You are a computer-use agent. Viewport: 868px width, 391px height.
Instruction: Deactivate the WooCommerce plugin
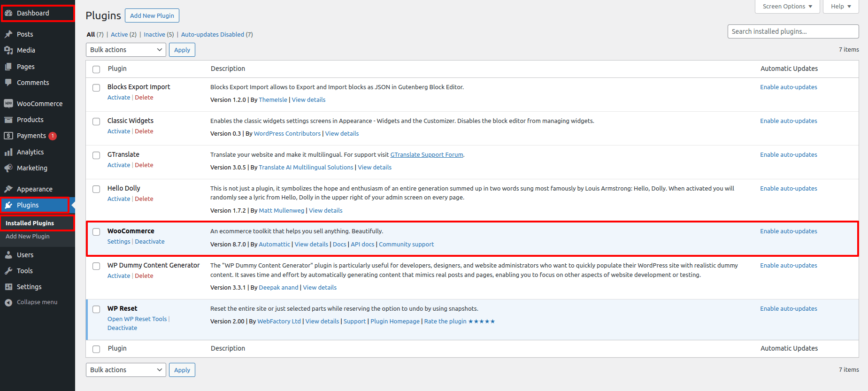click(150, 242)
